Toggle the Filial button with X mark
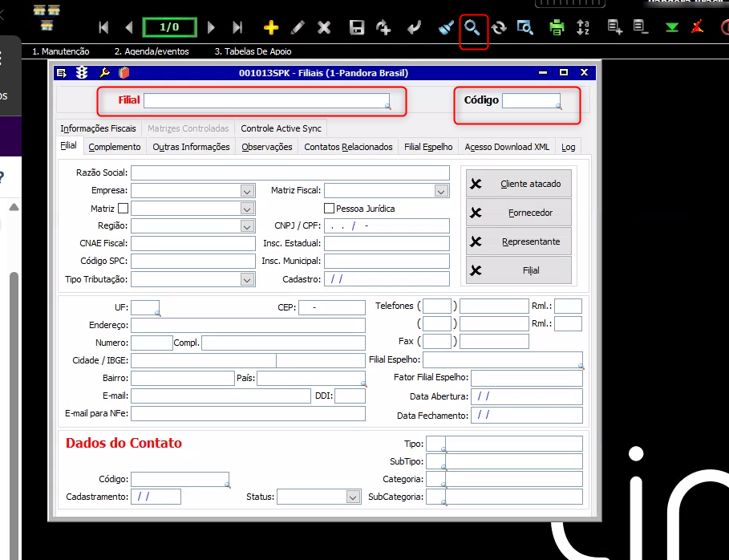This screenshot has height=560, width=729. coord(518,270)
